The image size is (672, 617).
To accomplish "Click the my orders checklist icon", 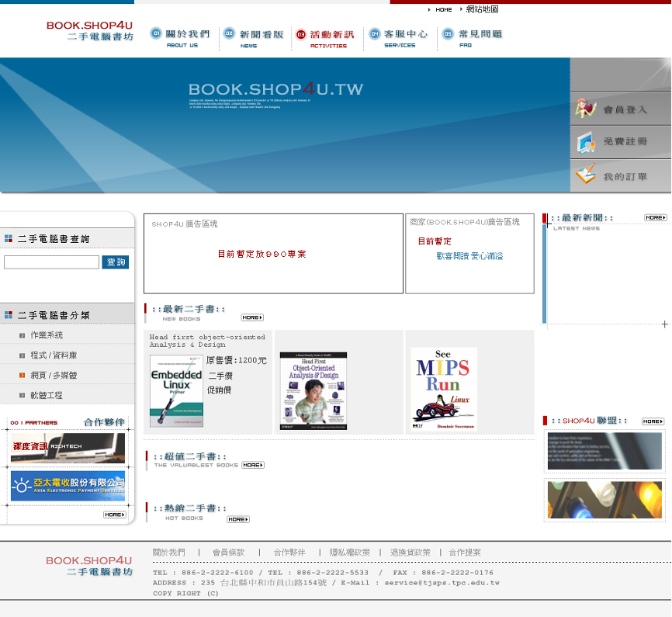I will click(587, 175).
